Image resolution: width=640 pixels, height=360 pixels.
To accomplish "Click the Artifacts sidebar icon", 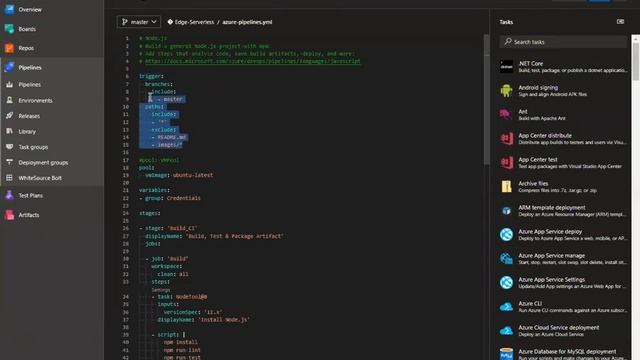I will (x=9, y=215).
